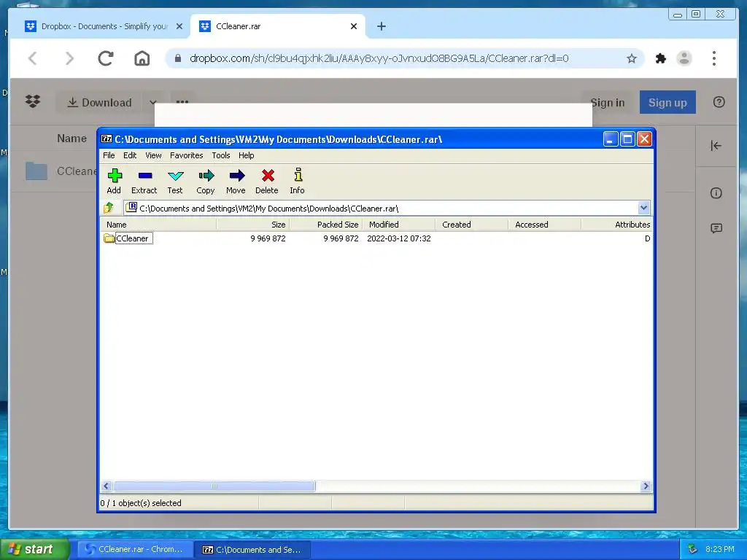Click the Dropbox Sign in link
The width and height of the screenshot is (747, 560).
click(x=608, y=102)
